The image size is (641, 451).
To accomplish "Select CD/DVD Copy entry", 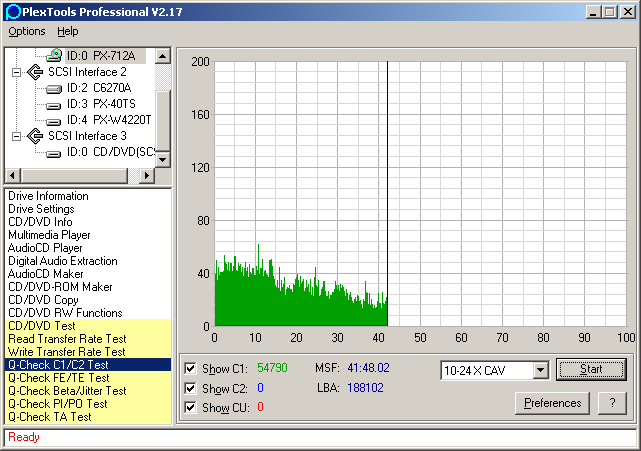I will pos(88,300).
